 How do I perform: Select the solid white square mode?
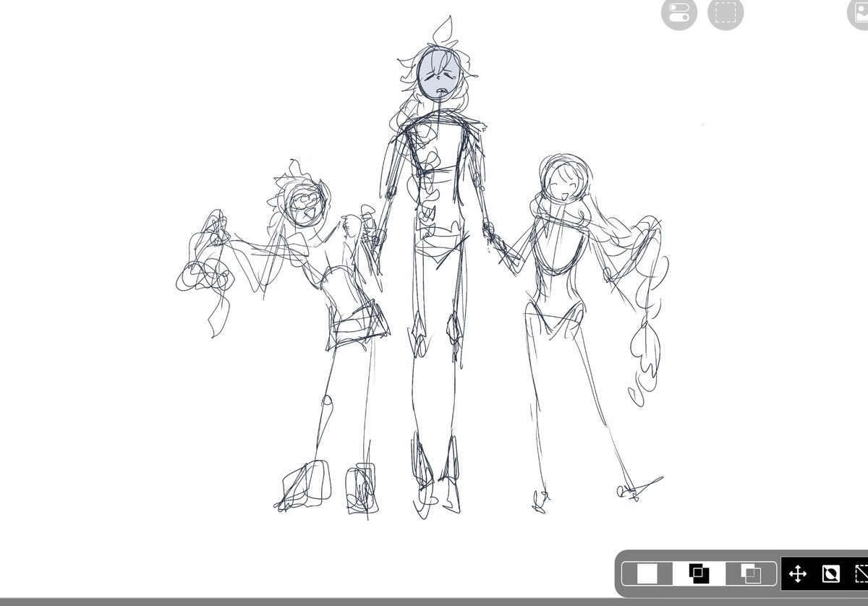coord(647,574)
